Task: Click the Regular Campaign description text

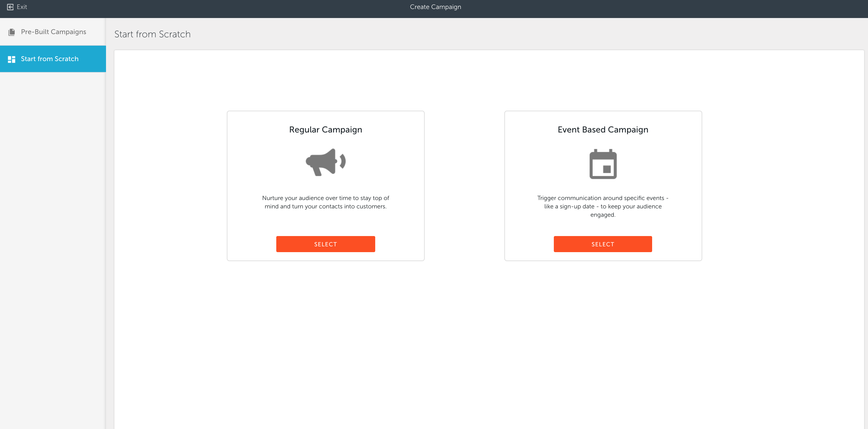Action: point(325,202)
